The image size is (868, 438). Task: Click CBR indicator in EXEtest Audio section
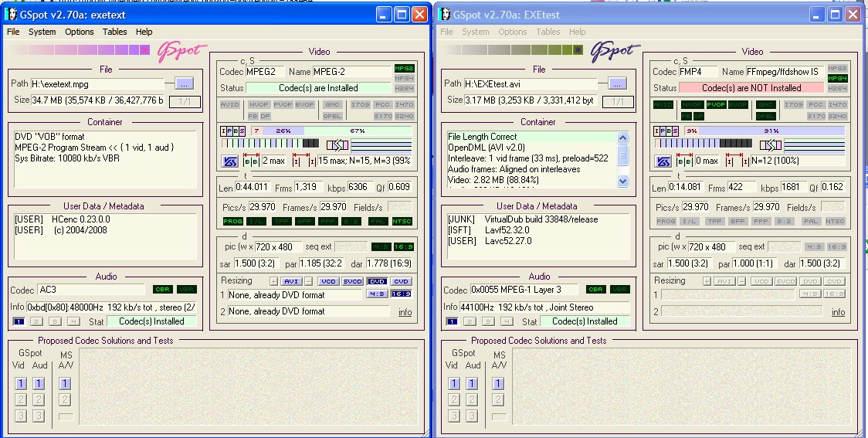595,290
